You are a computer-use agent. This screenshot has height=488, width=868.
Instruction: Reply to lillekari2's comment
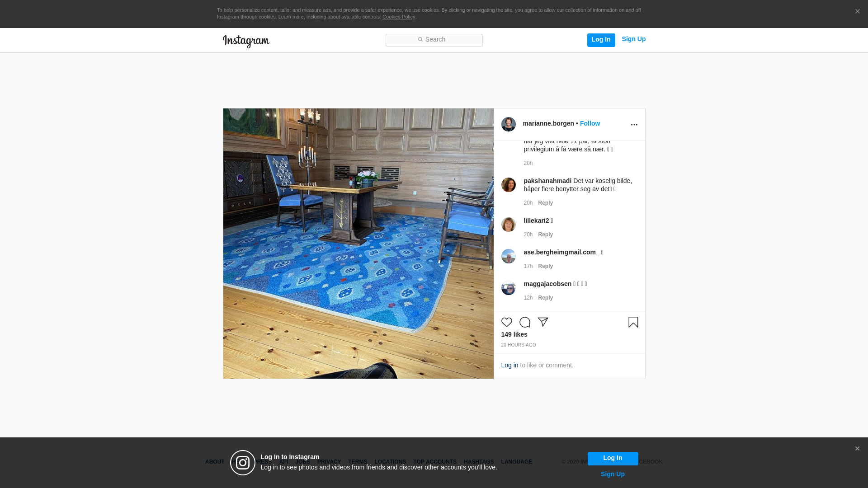545,235
